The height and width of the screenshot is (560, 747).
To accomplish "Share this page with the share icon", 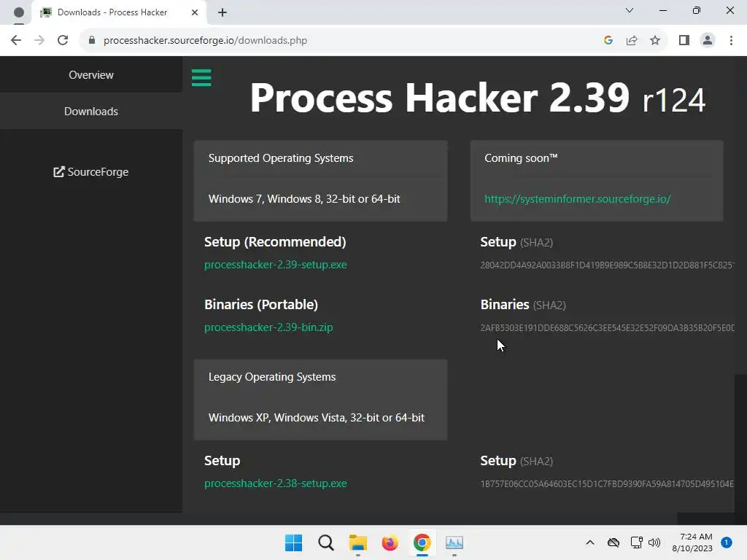I will [632, 41].
